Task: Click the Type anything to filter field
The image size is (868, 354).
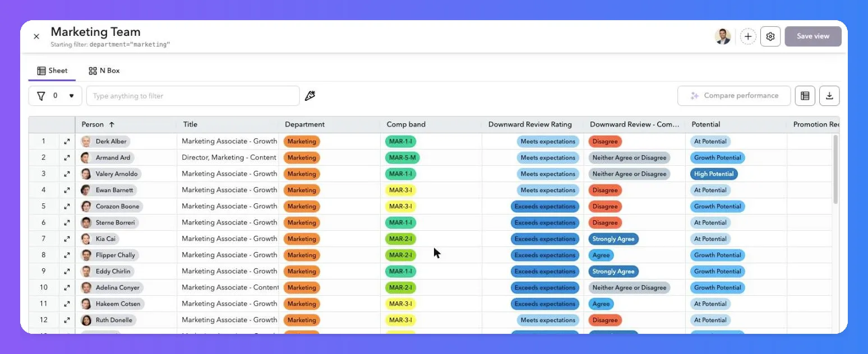Action: coord(193,96)
